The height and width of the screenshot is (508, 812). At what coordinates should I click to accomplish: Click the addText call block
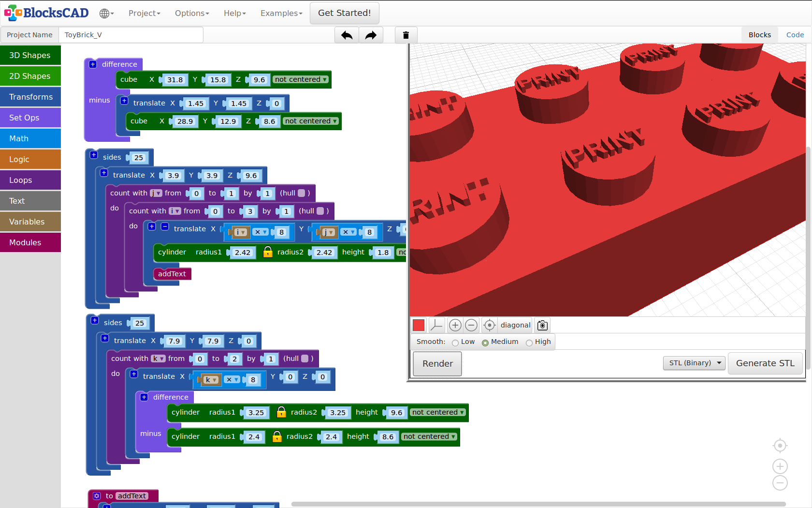point(172,274)
